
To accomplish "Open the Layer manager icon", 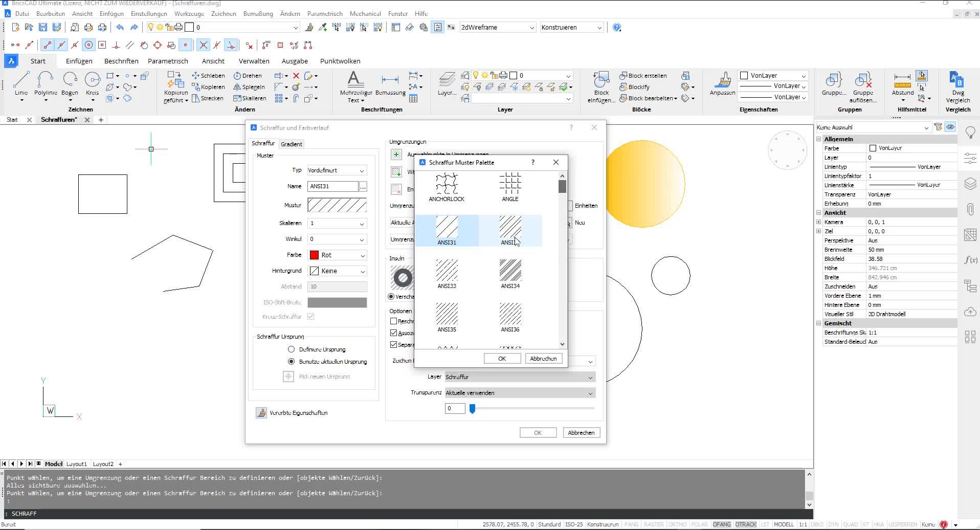I will click(x=447, y=84).
